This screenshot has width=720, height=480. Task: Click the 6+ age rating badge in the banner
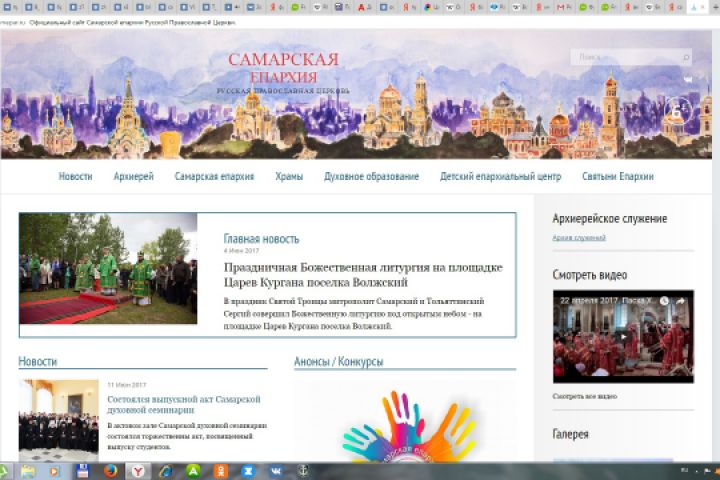click(x=678, y=111)
